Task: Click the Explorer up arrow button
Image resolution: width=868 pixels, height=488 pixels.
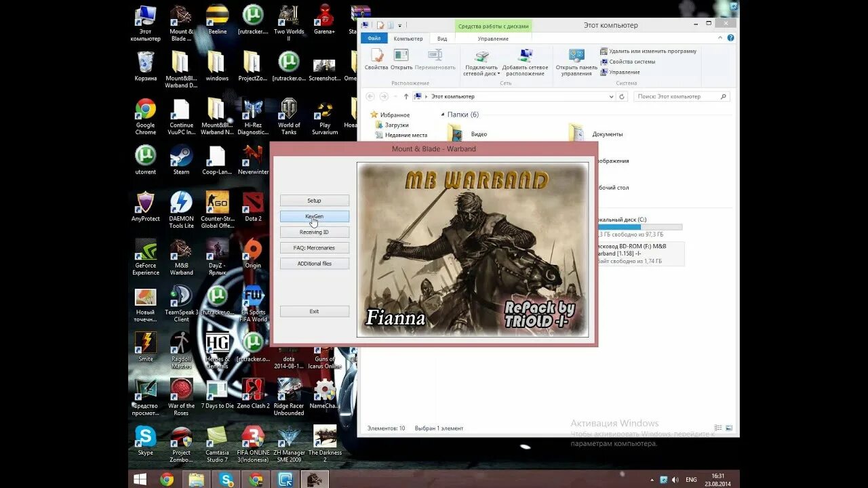Action: pyautogui.click(x=406, y=97)
